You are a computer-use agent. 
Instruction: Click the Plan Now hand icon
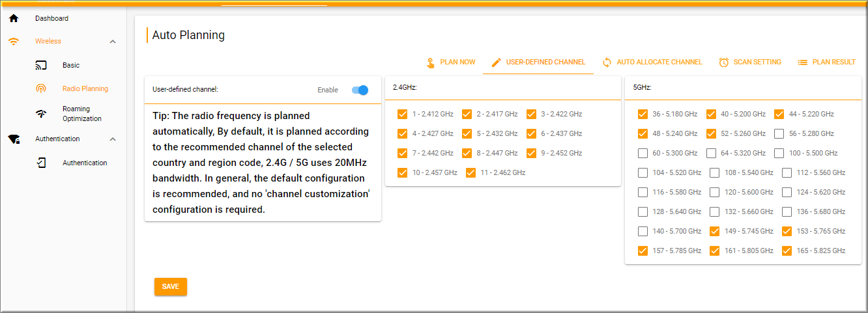431,62
